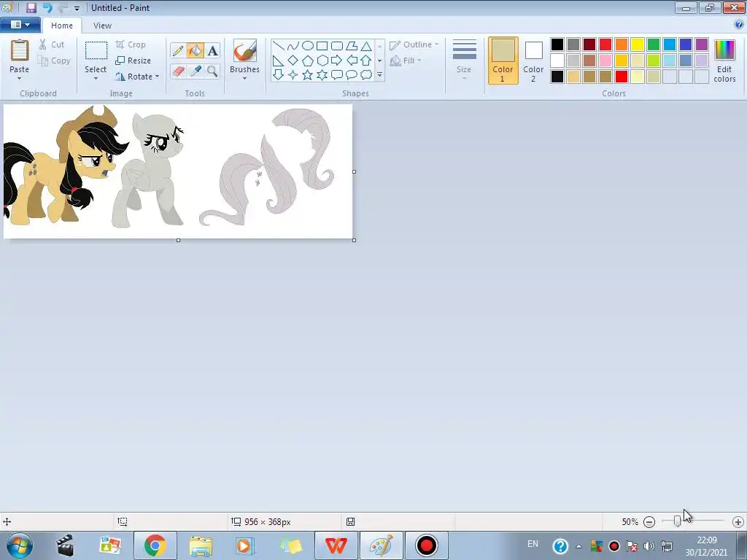Choose the Oval callout shape
Viewport: 747px width, 560px height.
(x=352, y=75)
